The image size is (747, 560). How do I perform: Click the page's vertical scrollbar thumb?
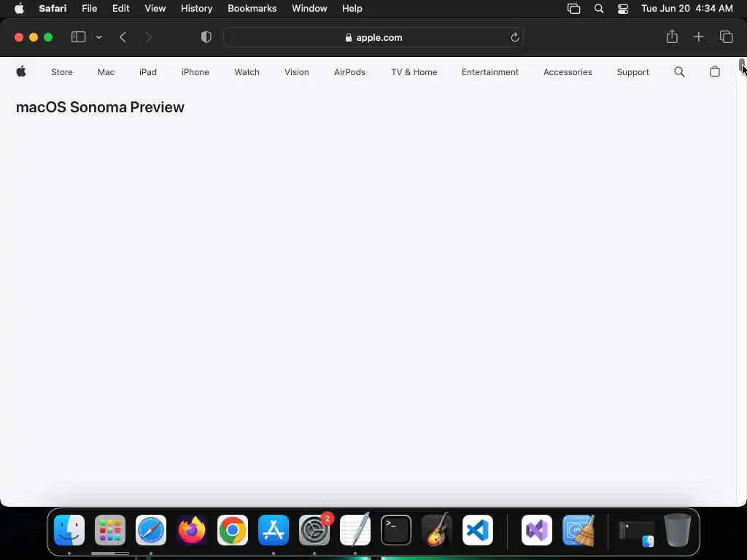[742, 66]
